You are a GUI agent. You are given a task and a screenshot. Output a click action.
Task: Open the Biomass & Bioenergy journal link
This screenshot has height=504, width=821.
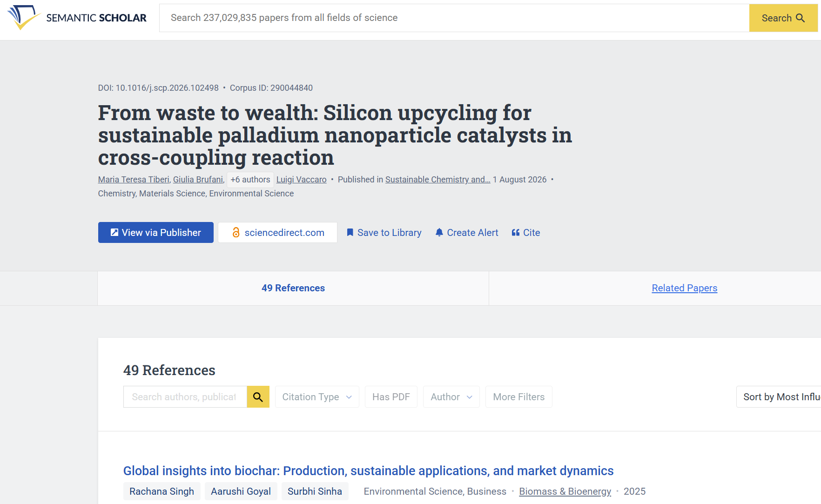pos(565,491)
